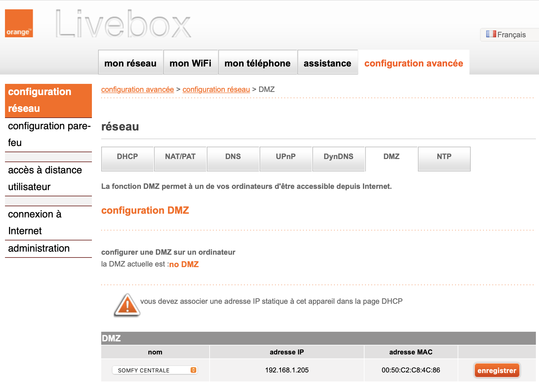
Task: Click the 'réseau' page heading
Action: (120, 127)
